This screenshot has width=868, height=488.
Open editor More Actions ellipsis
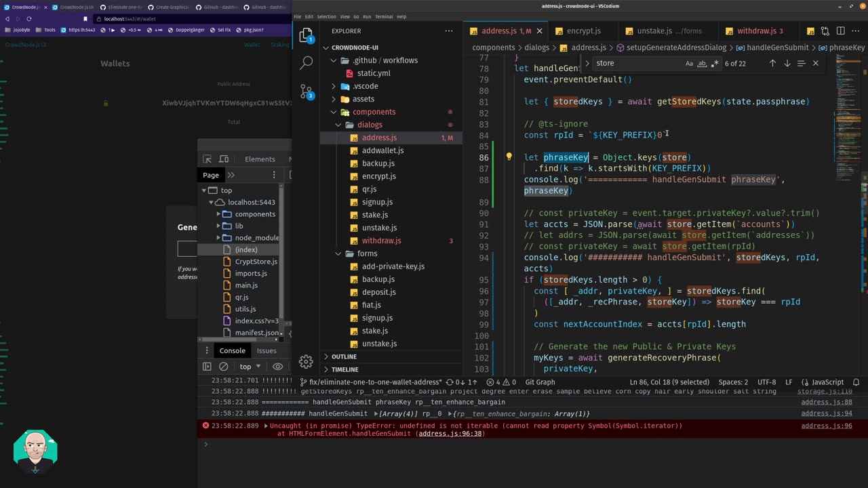(x=855, y=31)
